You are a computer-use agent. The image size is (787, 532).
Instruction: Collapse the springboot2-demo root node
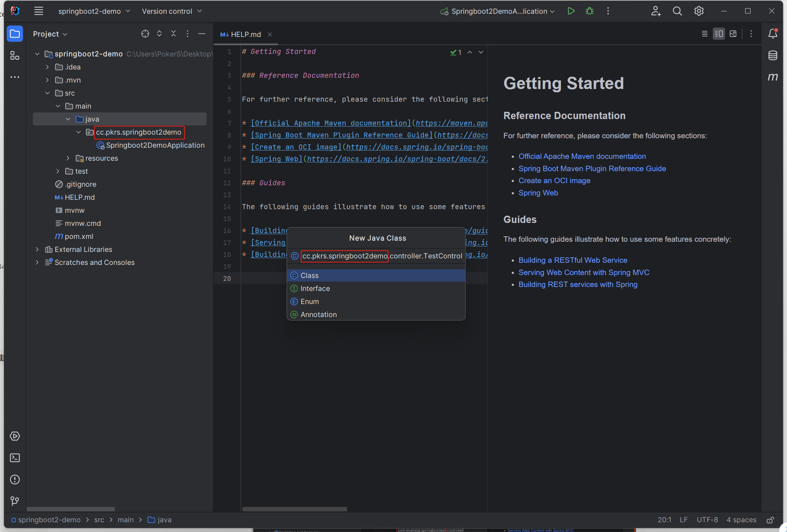(x=37, y=54)
